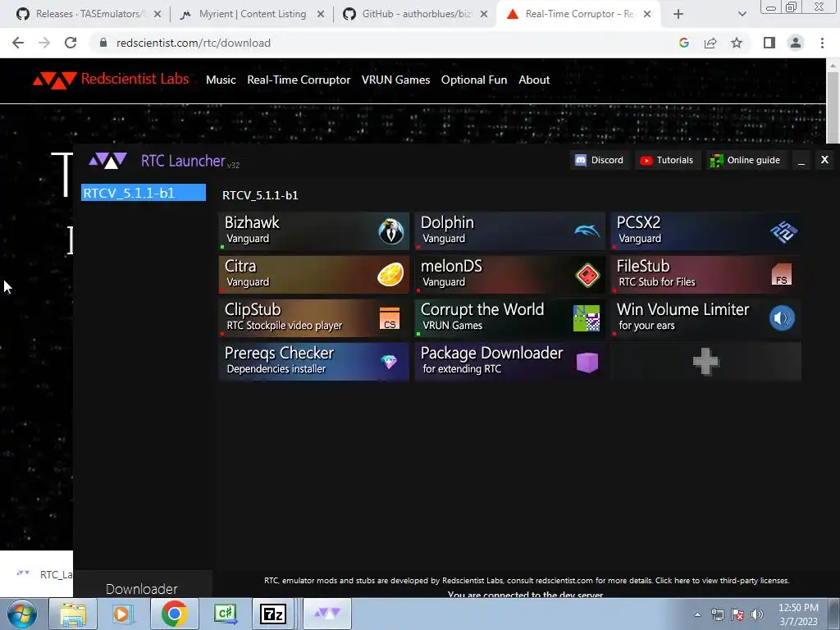Open the Windows Start menu
This screenshot has width=840, height=630.
coord(22,614)
